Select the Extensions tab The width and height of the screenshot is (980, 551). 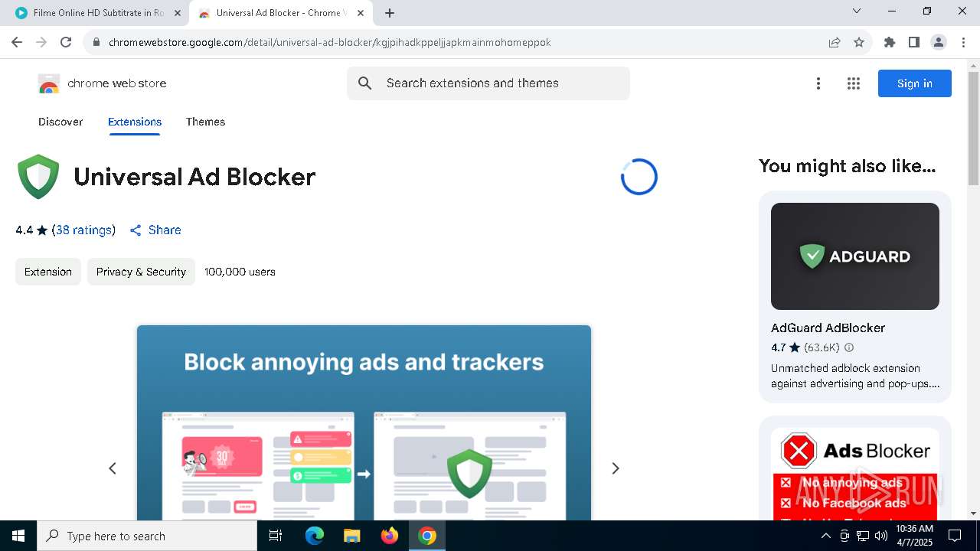(x=135, y=122)
